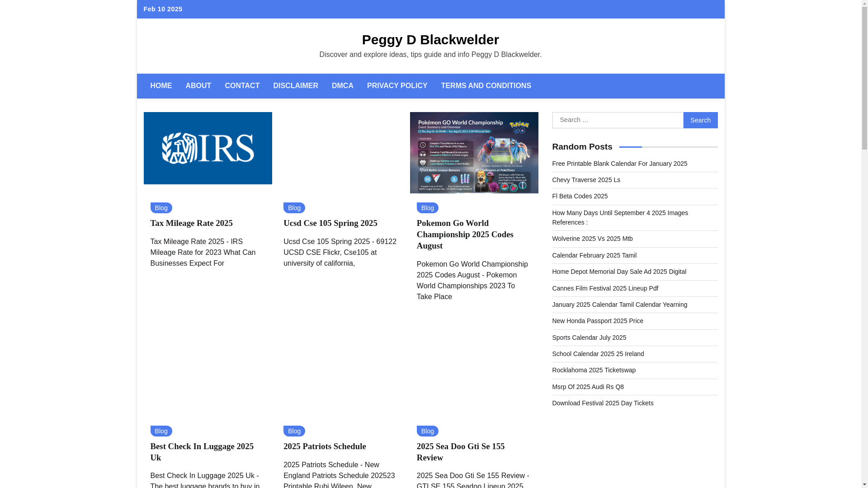Open How Many Days Until September 4 post
Image resolution: width=868 pixels, height=488 pixels.
click(620, 218)
